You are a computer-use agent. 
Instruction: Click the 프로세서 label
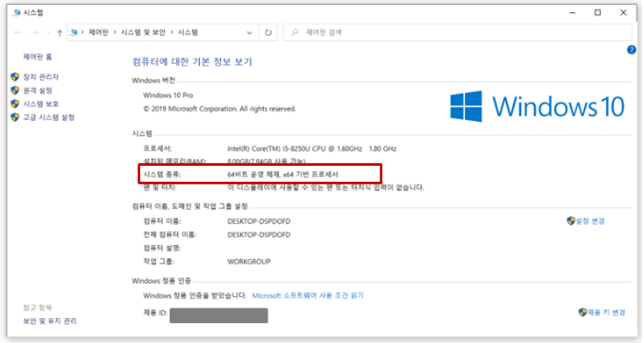coord(157,149)
